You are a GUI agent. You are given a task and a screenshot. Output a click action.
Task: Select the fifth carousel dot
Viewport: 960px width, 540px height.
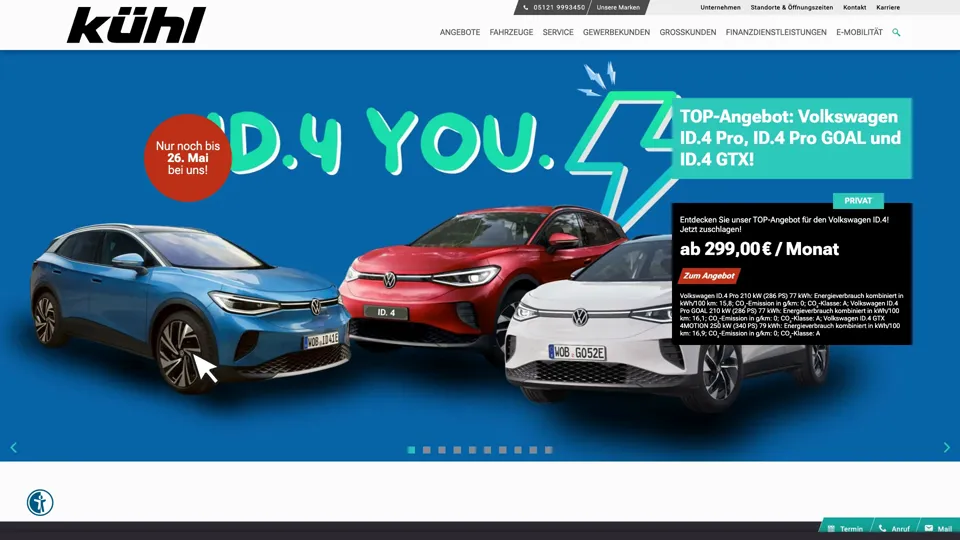click(x=473, y=450)
